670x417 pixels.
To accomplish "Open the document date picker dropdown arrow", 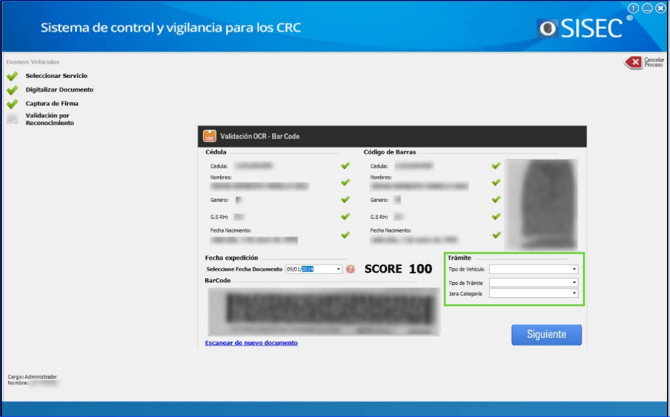I will coord(338,269).
